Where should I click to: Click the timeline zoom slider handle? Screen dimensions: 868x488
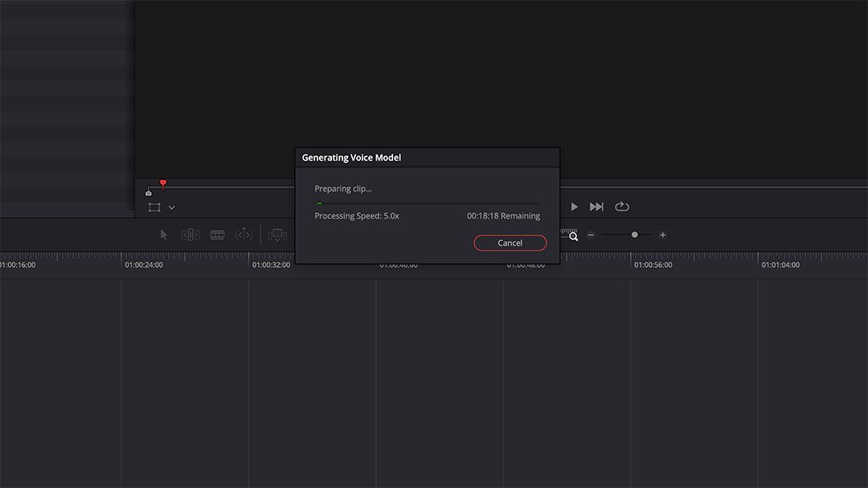point(634,235)
